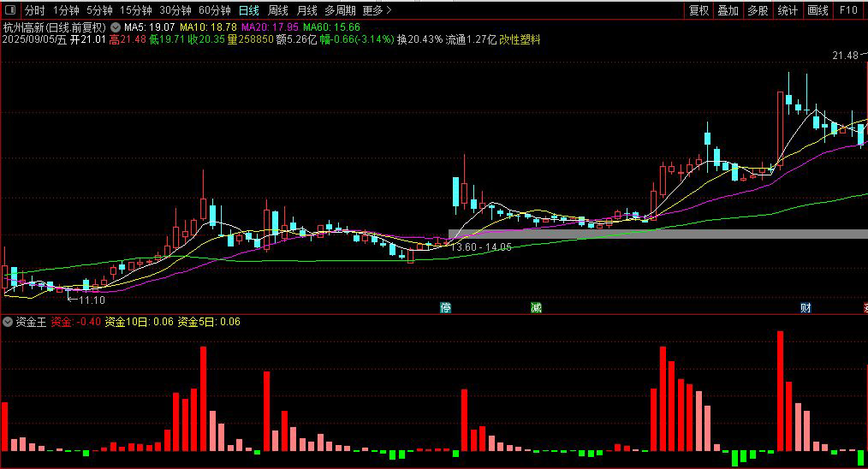Expand the MA indicator settings arrow
This screenshot has height=469, width=868.
(x=116, y=27)
